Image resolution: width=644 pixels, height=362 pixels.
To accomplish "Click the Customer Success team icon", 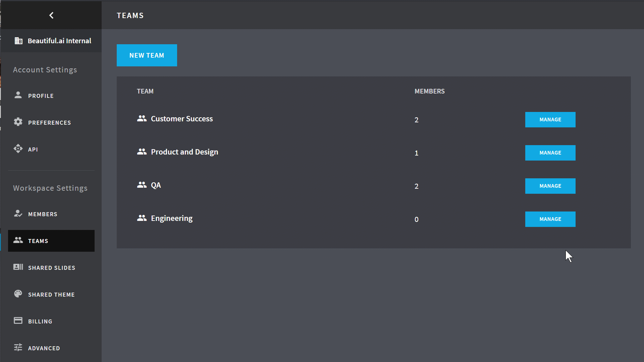I will pos(142,118).
